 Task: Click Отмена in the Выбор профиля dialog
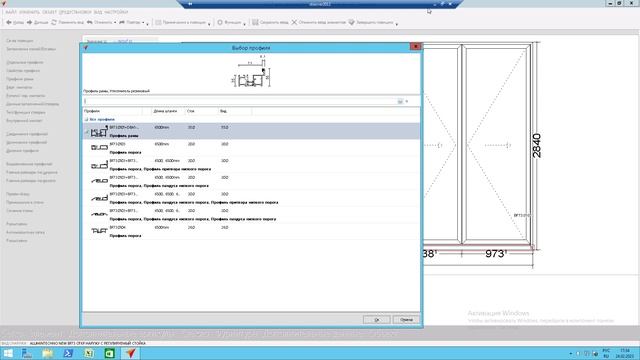406,320
